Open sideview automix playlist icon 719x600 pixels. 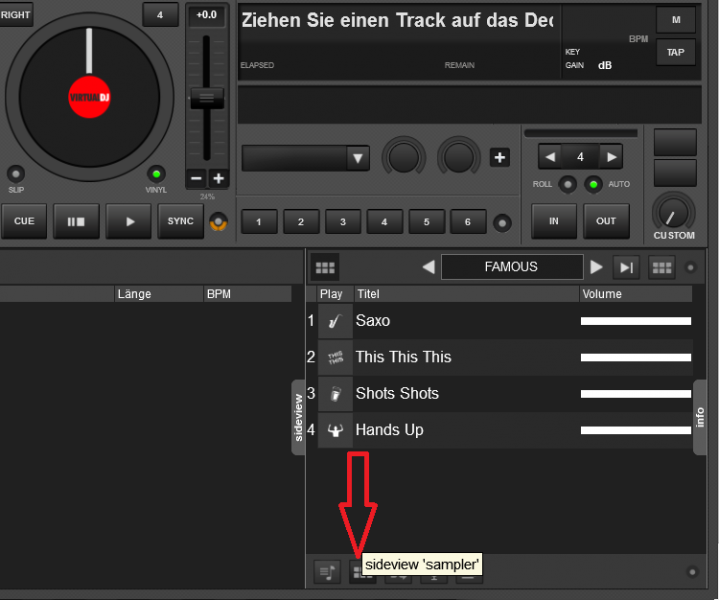[x=327, y=572]
